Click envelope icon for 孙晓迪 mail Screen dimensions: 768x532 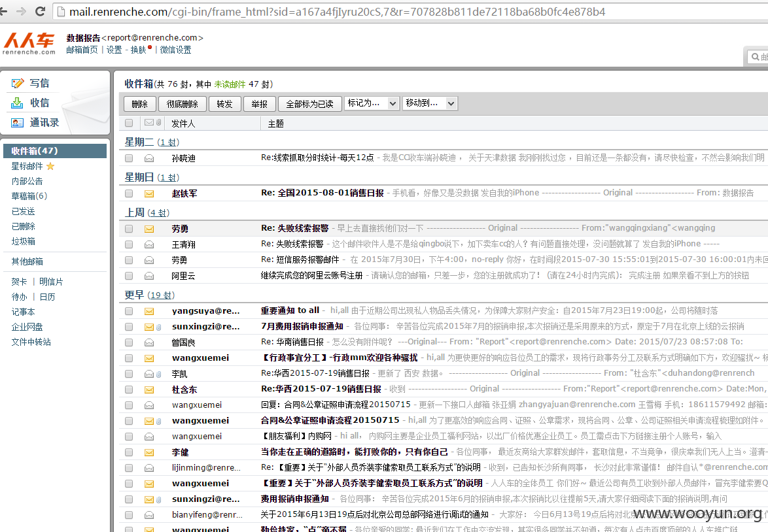point(149,158)
